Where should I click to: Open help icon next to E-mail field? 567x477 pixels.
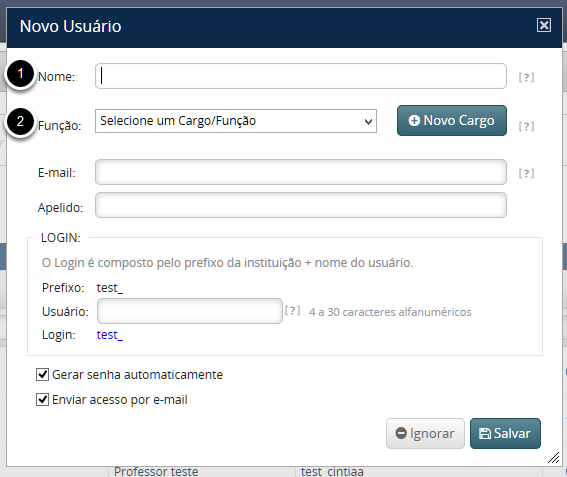coord(526,173)
